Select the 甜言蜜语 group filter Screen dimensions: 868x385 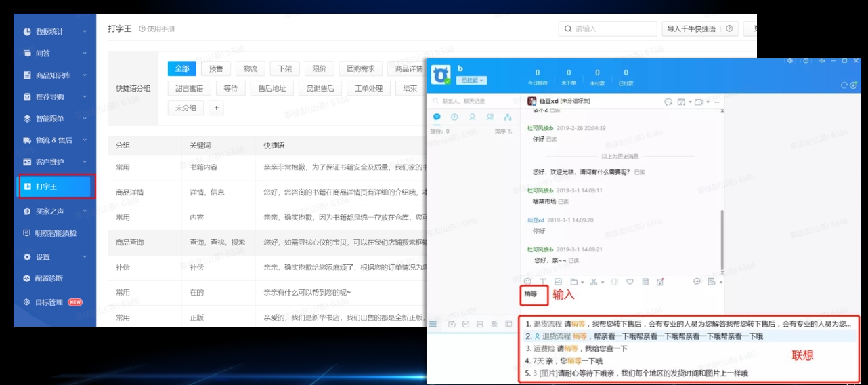coord(189,88)
